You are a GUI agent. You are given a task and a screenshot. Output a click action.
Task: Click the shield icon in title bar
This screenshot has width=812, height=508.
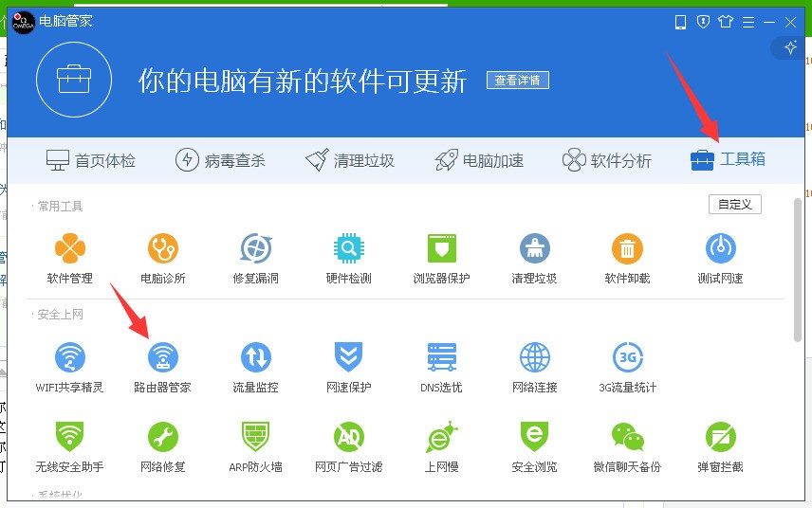coord(703,22)
